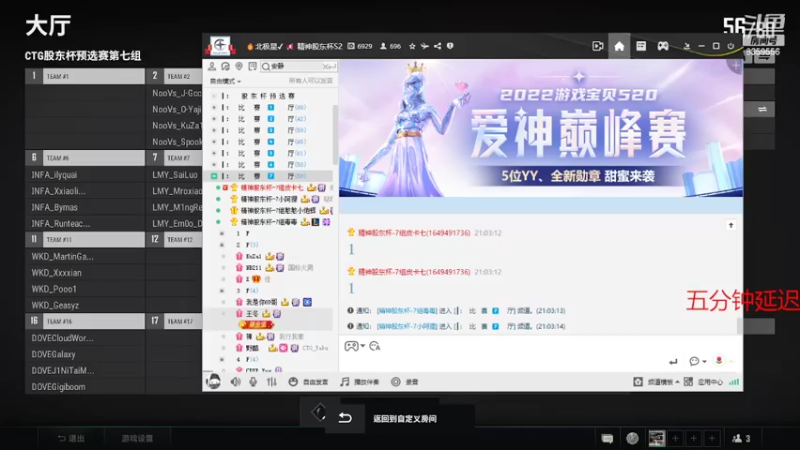Click the chat area vertical scrollbar
This screenshot has width=800, height=450.
(739, 326)
